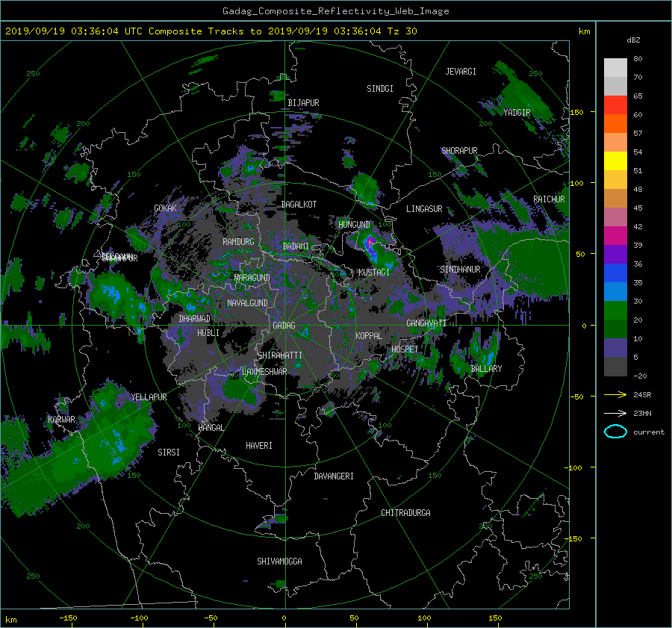This screenshot has height=628, width=672.
Task: Click the SHIRAHATTI city label
Action: (x=280, y=355)
